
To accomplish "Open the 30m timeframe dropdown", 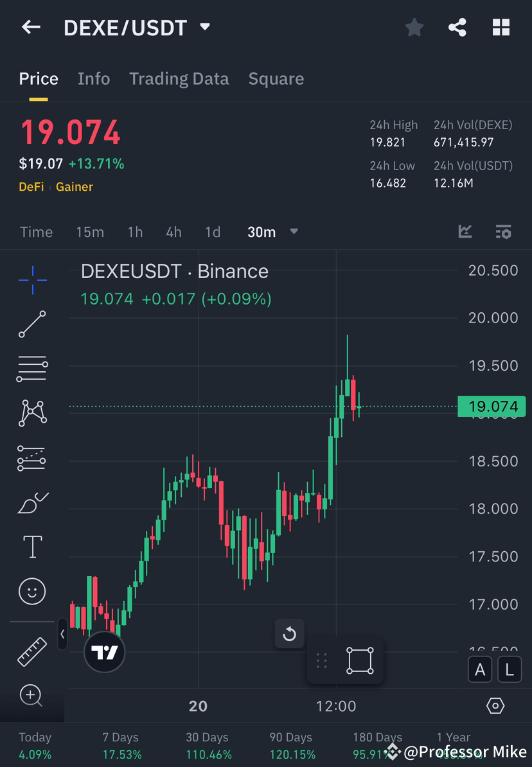I will click(x=294, y=232).
